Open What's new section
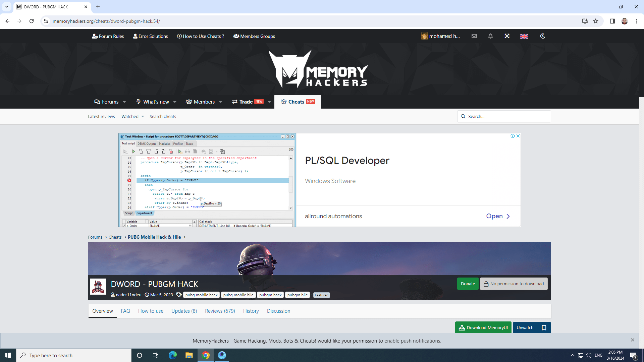The width and height of the screenshot is (644, 362). [153, 102]
